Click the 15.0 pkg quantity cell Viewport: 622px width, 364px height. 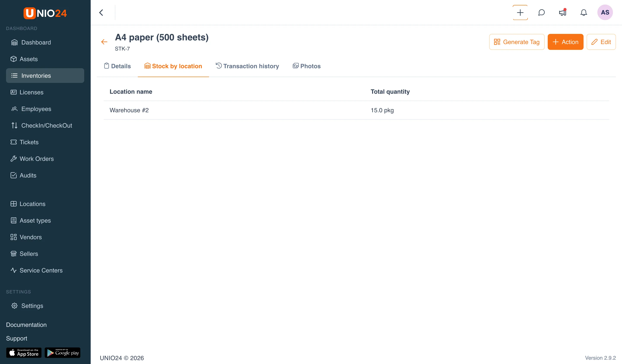pos(382,110)
